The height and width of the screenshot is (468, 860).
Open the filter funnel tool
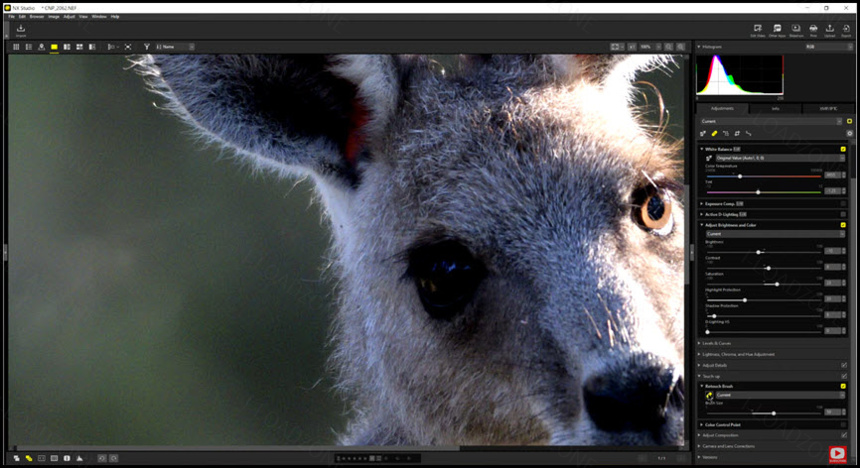[146, 47]
